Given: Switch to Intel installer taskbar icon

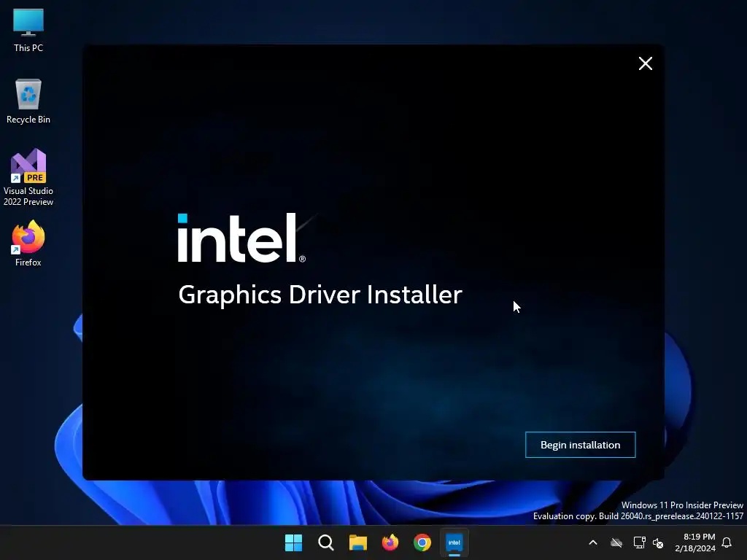Looking at the screenshot, I should (x=454, y=542).
